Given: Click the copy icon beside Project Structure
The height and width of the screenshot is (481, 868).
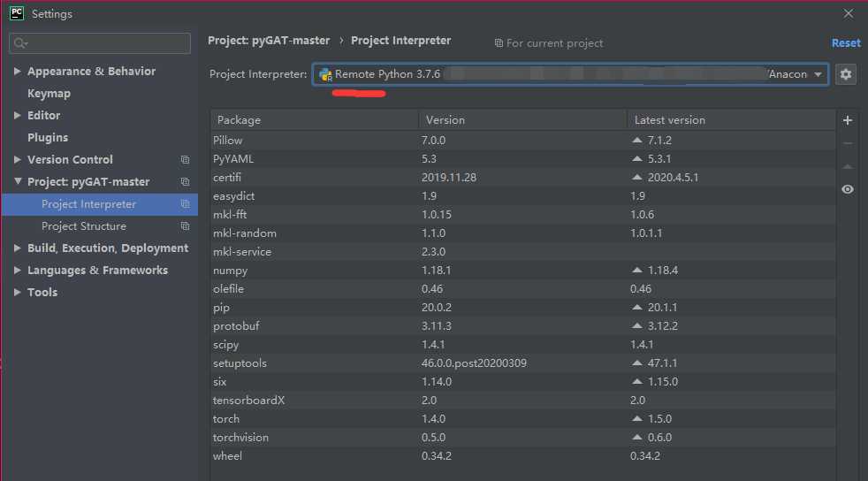Looking at the screenshot, I should 185,226.
